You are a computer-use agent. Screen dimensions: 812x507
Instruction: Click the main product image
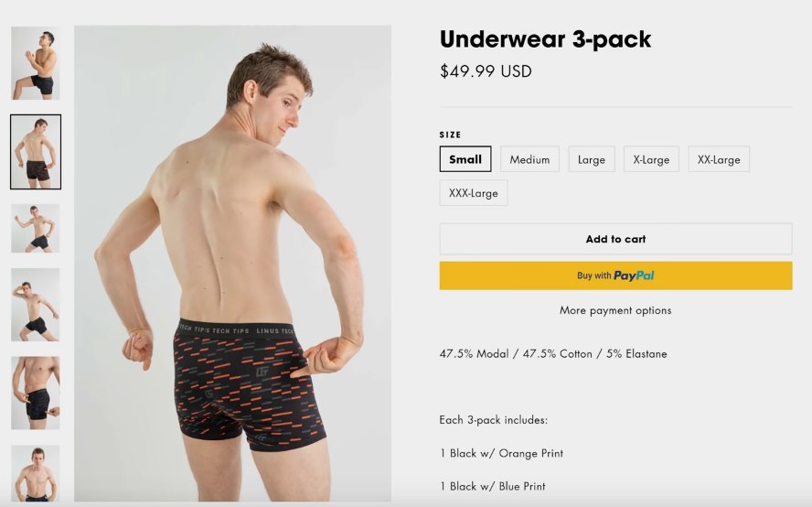click(232, 264)
